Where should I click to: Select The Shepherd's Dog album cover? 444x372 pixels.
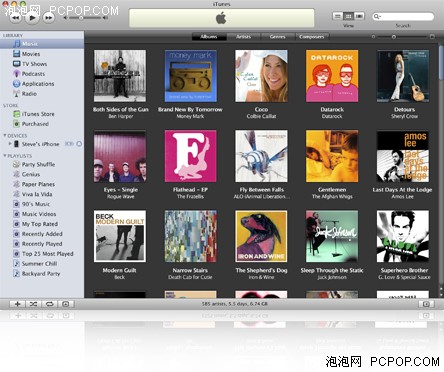point(261,236)
